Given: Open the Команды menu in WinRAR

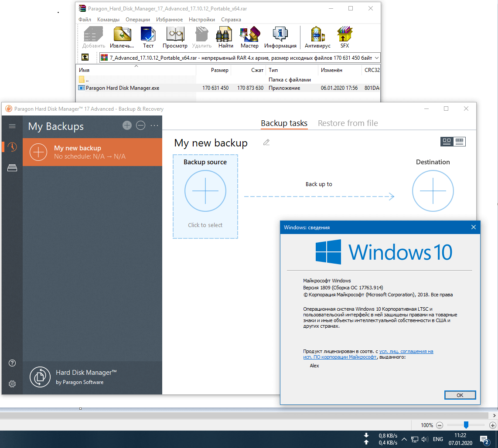Looking at the screenshot, I should click(x=108, y=20).
